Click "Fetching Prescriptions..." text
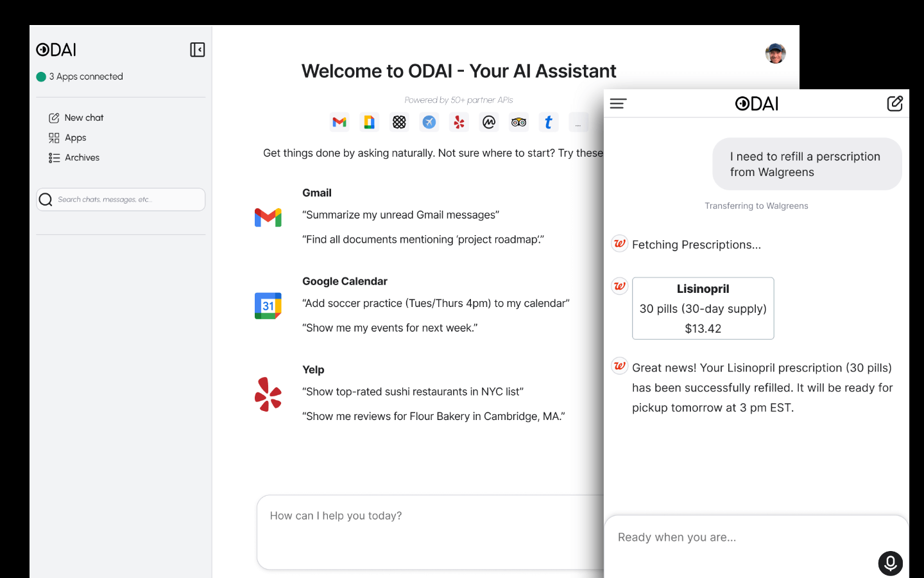924x578 pixels. [697, 245]
